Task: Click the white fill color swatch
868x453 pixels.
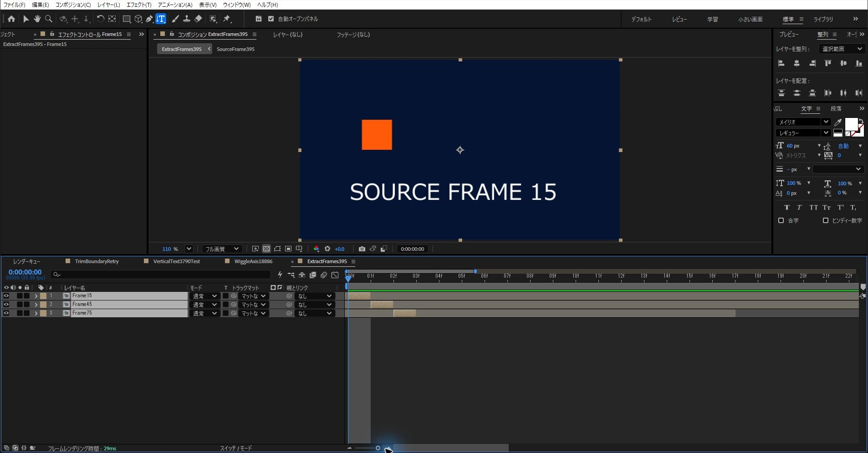Action: coord(851,124)
